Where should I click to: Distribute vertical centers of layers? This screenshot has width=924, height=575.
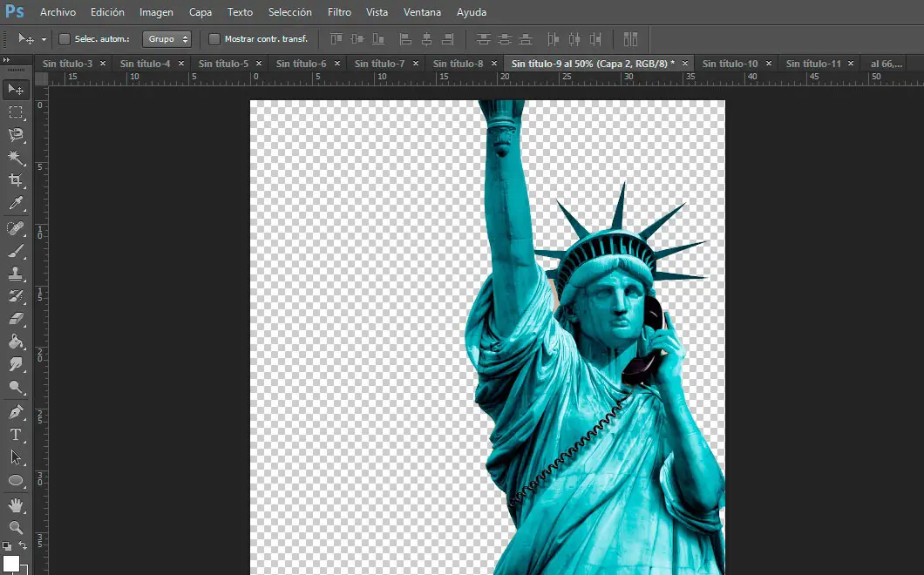(505, 39)
